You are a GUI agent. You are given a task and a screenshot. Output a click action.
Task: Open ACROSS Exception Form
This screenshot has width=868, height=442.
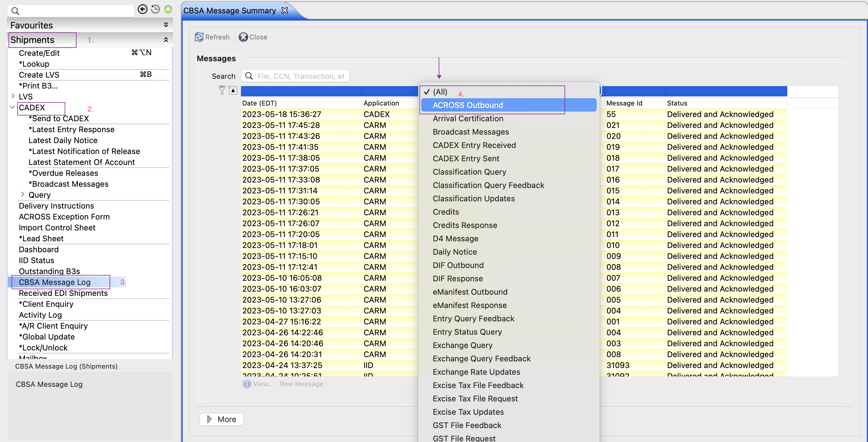(x=64, y=217)
